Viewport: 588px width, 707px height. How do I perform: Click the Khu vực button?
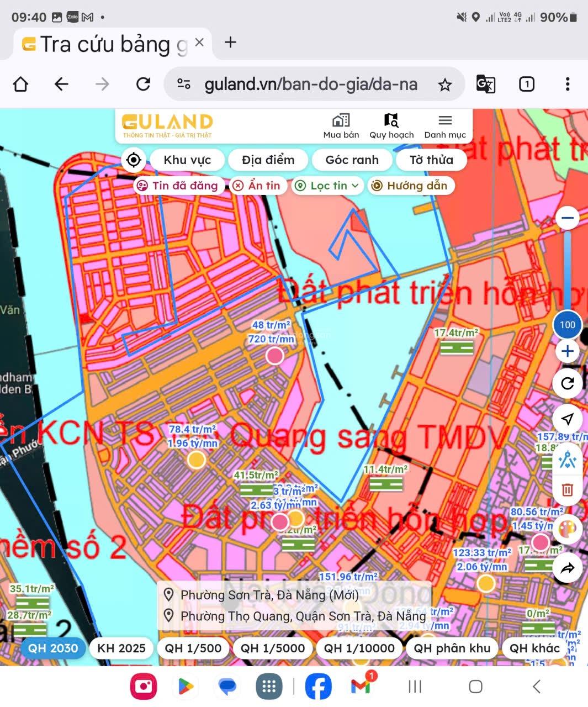click(x=187, y=160)
